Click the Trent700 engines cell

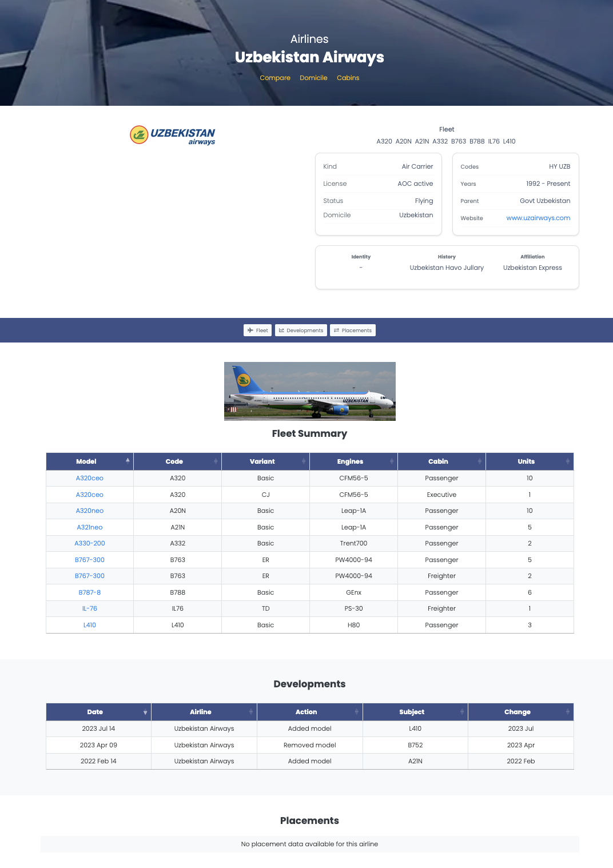coord(354,543)
